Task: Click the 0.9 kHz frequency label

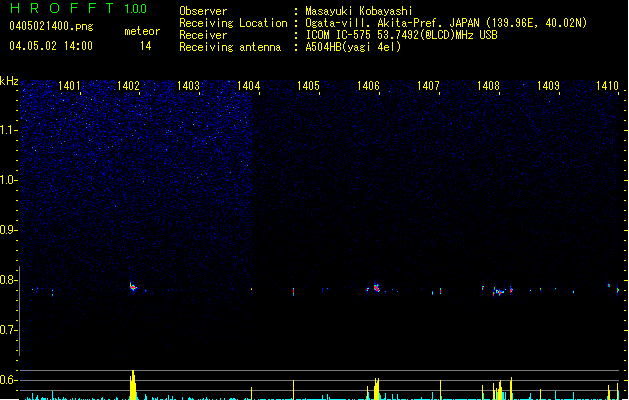Action: pos(8,230)
